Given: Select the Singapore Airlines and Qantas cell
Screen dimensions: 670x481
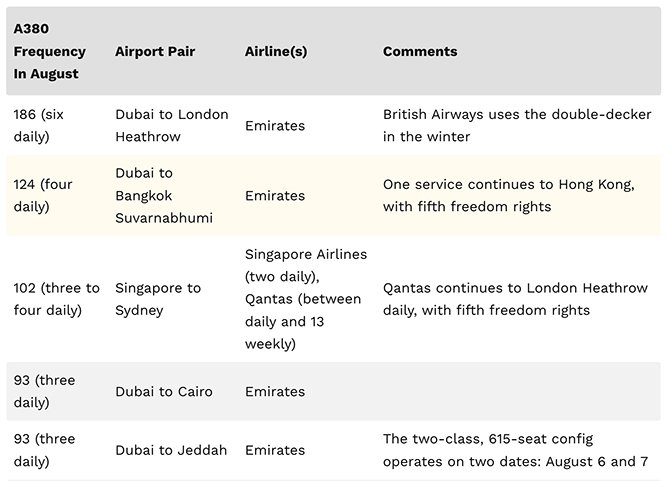Looking at the screenshot, I should coord(305,299).
